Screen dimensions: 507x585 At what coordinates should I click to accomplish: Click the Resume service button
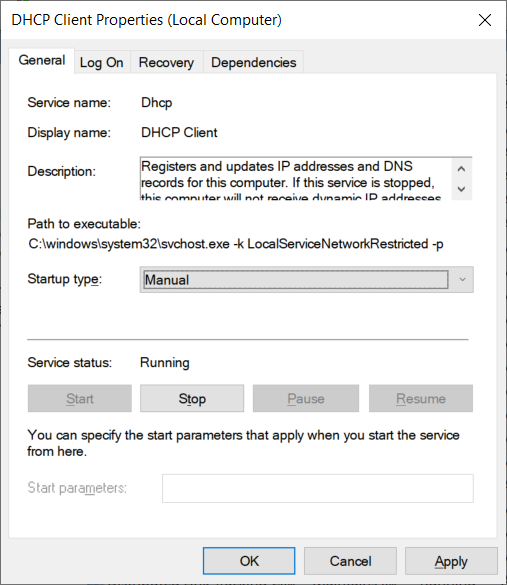coord(421,398)
